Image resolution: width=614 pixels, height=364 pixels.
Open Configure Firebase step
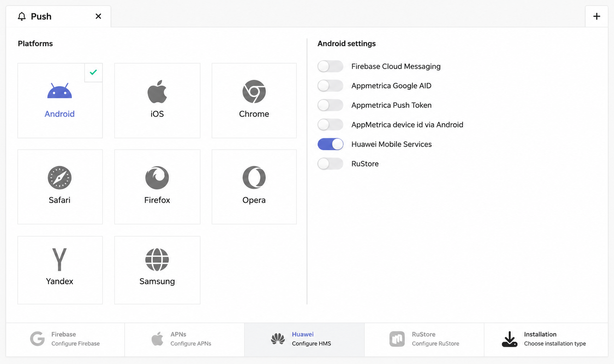65,340
